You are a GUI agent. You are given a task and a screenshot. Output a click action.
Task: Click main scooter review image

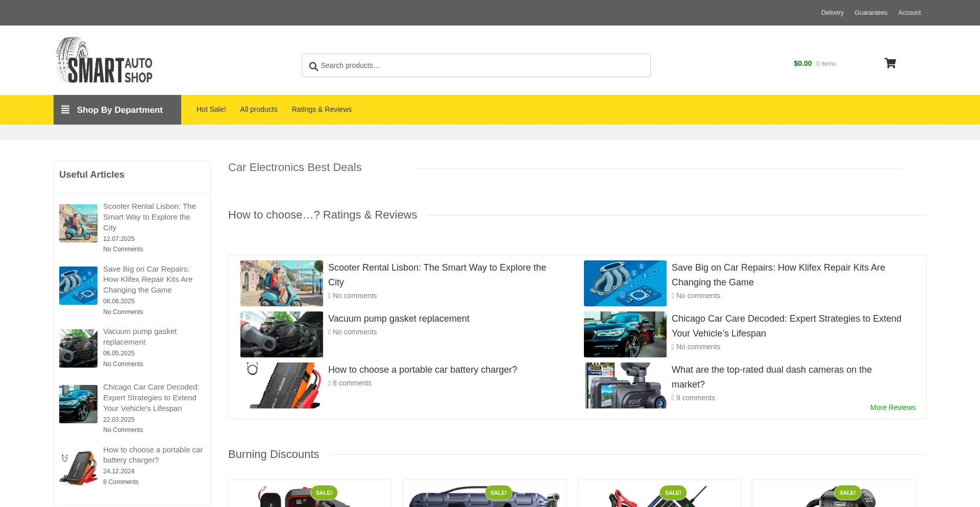(x=282, y=283)
